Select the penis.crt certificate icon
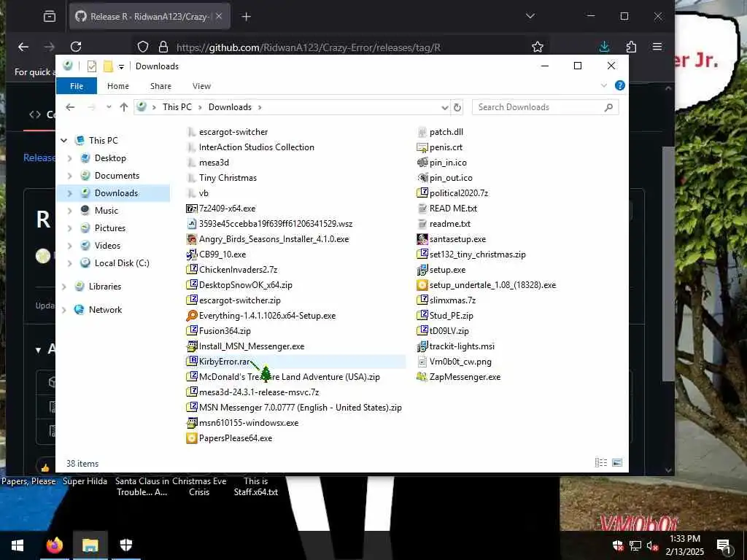Image resolution: width=747 pixels, height=560 pixels. pyautogui.click(x=422, y=147)
